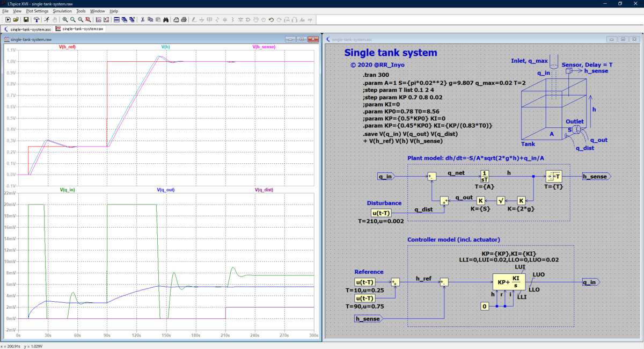Select the resistor placement tool
Viewport: 644px width, 349px height.
(x=218, y=20)
